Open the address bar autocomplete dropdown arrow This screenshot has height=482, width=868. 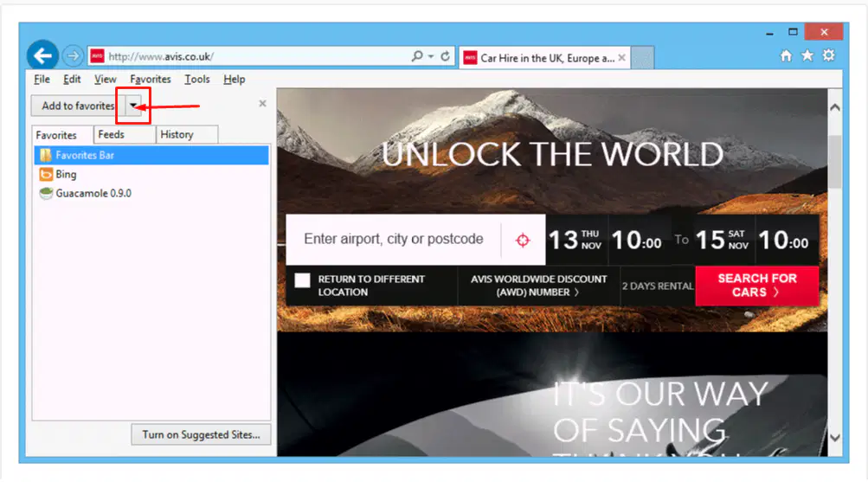coord(431,56)
